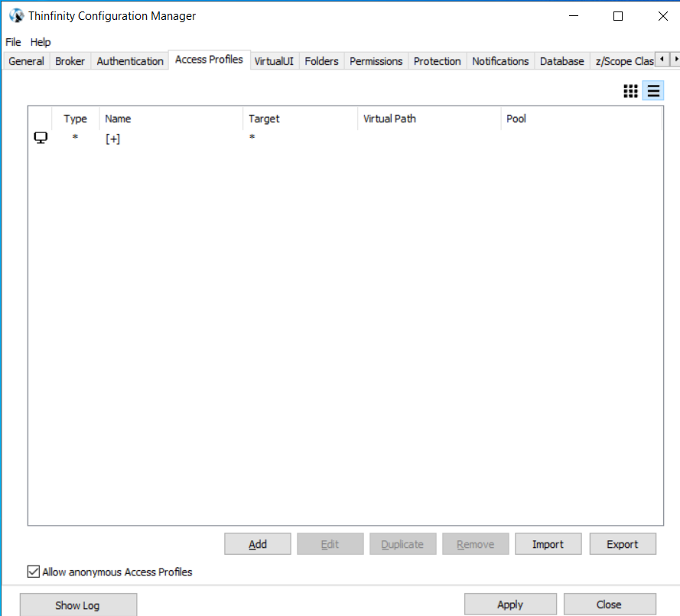Open the Help menu

(41, 42)
